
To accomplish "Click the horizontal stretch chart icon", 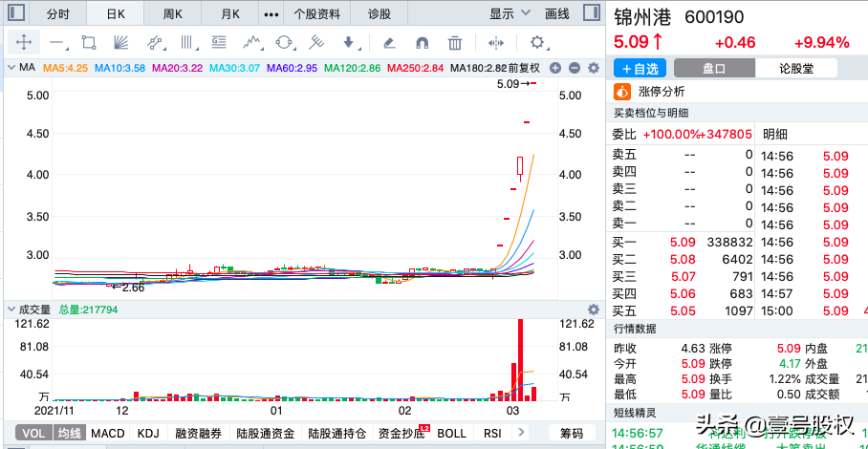I will tap(496, 43).
